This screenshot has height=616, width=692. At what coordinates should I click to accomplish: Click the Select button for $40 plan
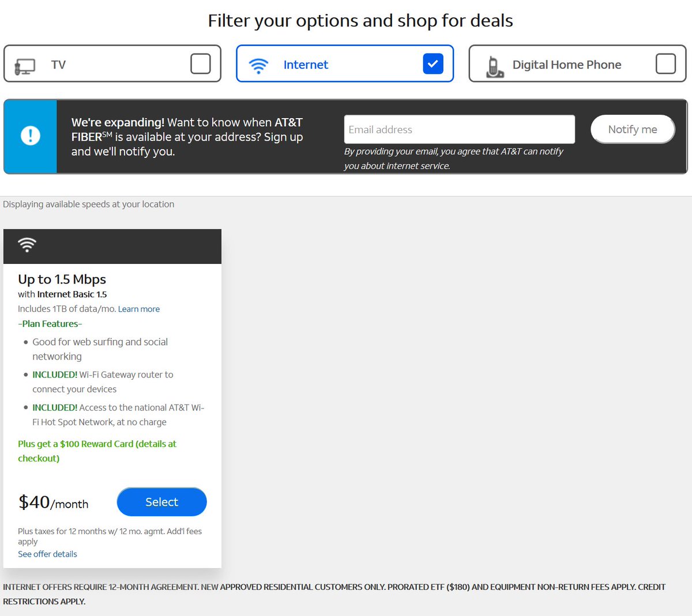click(x=161, y=502)
